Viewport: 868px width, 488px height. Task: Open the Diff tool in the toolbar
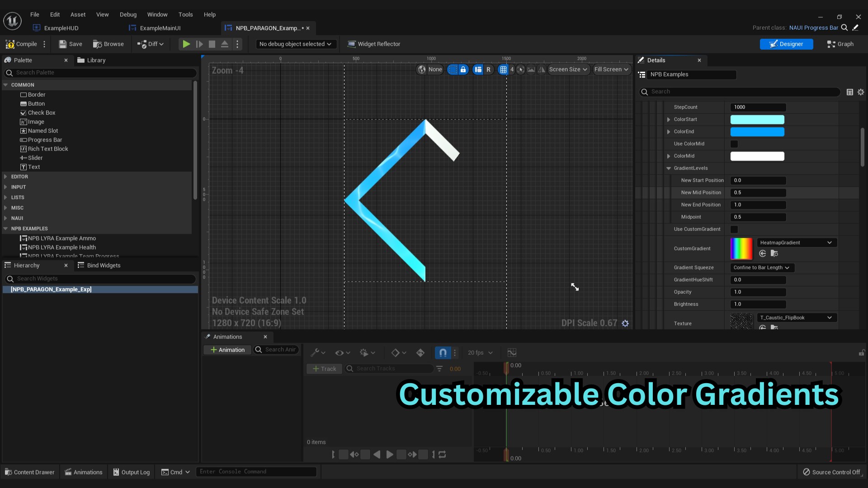(x=151, y=44)
